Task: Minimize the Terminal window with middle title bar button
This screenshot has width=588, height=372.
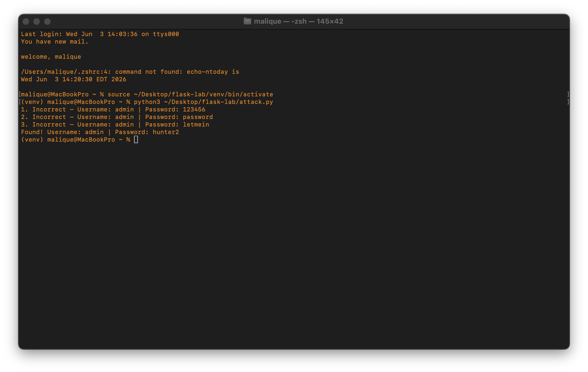Action: tap(37, 22)
